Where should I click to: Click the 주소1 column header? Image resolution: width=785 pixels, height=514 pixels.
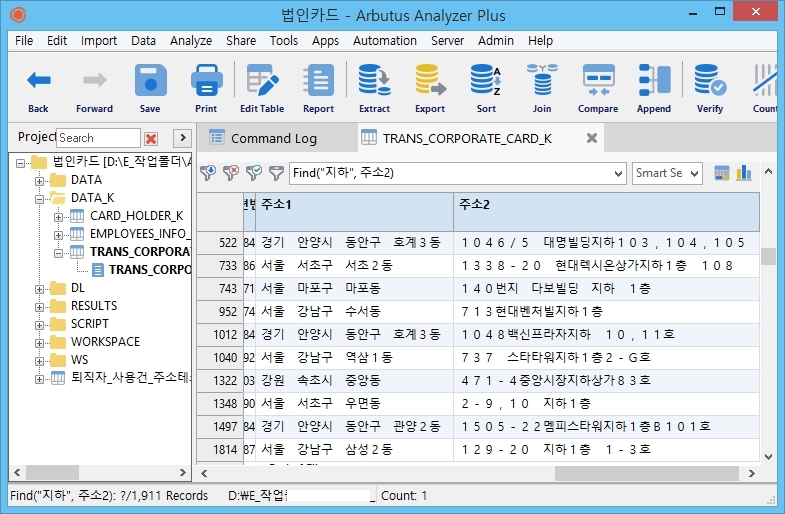tap(354, 212)
